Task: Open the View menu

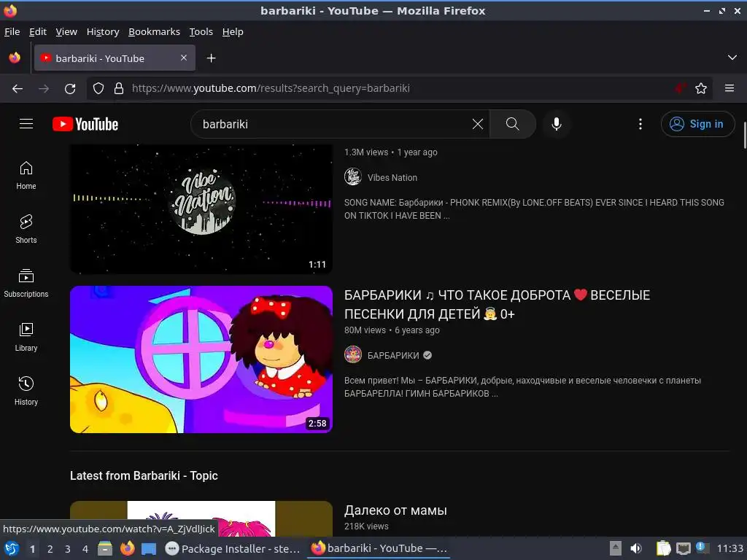Action: pyautogui.click(x=66, y=32)
